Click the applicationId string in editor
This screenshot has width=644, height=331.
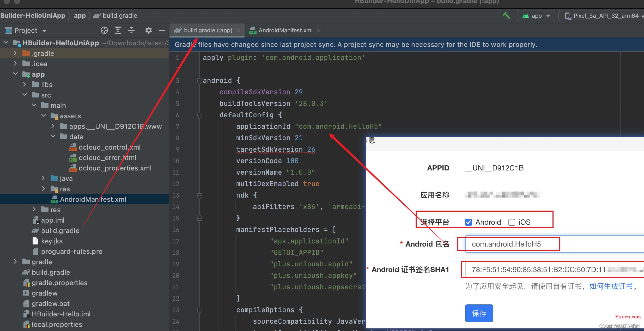(338, 126)
